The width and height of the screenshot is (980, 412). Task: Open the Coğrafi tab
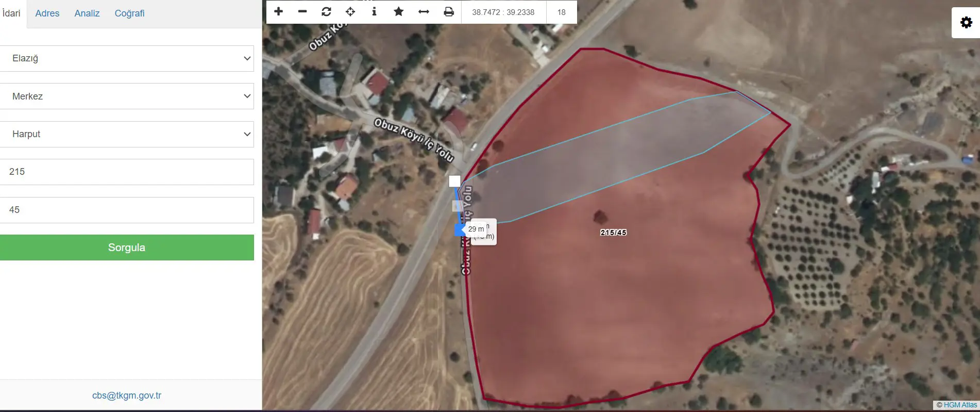point(129,13)
